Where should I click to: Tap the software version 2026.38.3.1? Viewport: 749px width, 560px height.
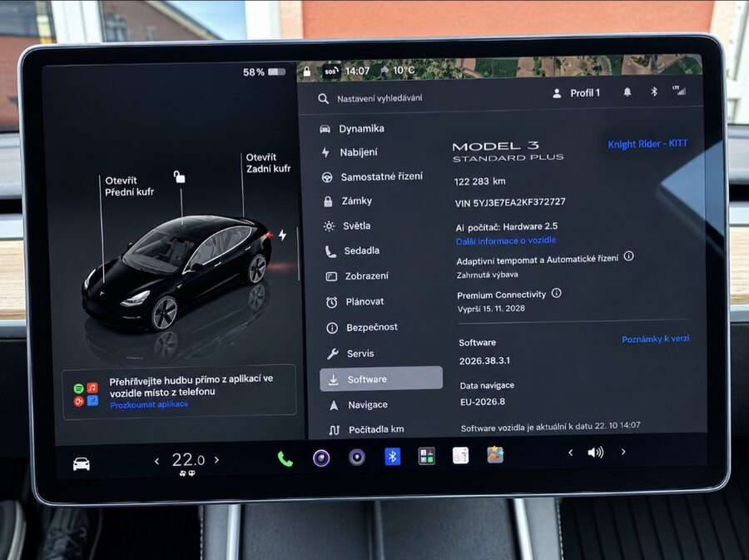(484, 361)
